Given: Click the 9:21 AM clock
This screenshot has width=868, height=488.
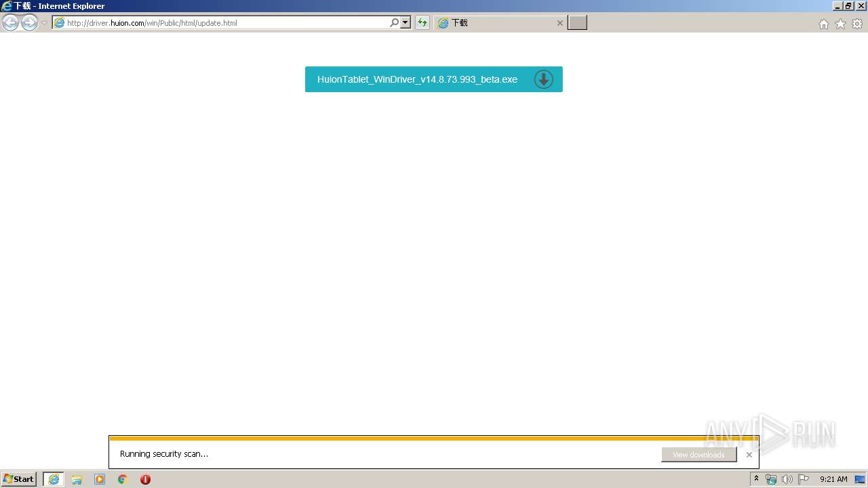Looking at the screenshot, I should (x=833, y=479).
